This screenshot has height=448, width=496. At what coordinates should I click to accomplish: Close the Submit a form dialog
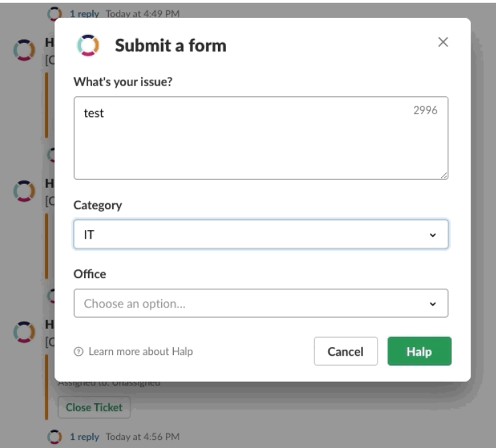[443, 42]
